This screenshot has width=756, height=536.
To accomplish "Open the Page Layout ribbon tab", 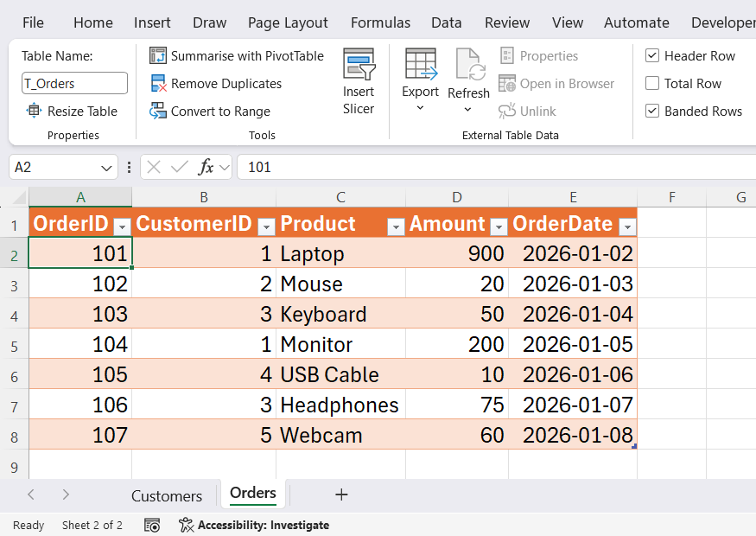I will click(288, 22).
